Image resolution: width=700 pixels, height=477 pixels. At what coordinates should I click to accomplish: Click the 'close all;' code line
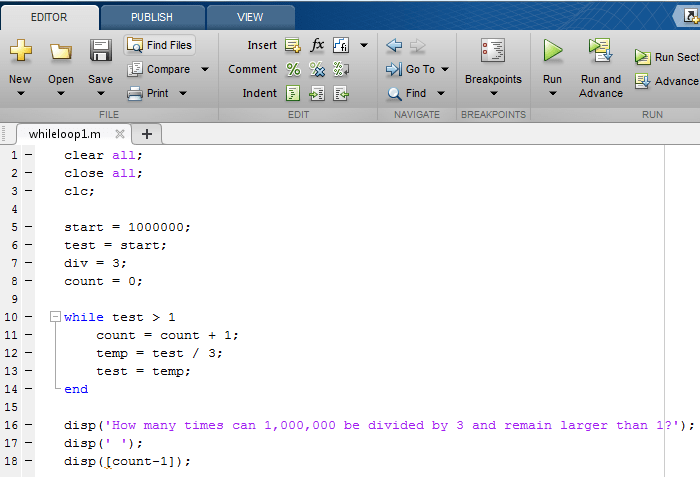click(x=103, y=173)
